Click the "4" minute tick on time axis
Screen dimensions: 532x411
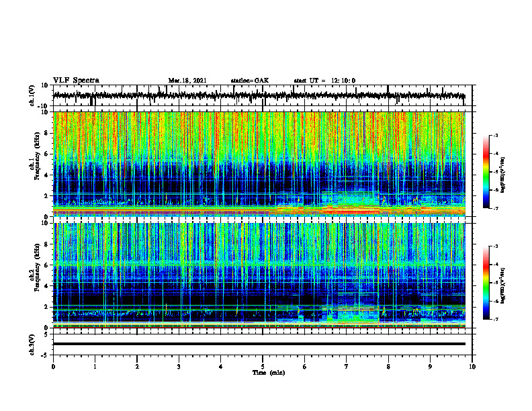tap(221, 367)
